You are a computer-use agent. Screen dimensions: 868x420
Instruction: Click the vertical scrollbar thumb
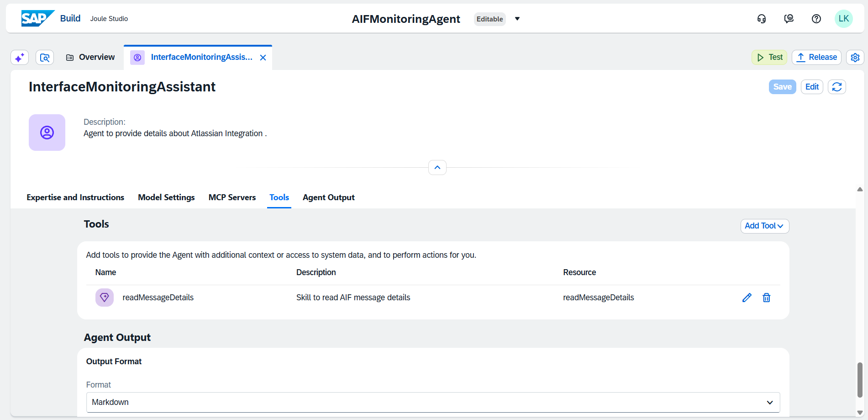point(860,380)
